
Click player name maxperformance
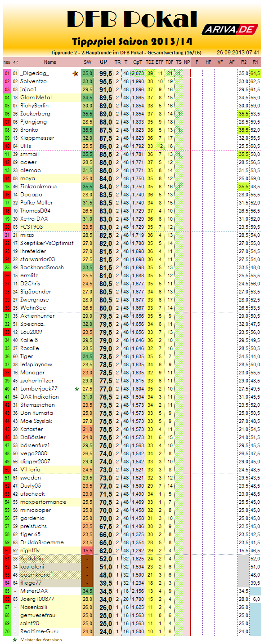[x=43, y=502]
